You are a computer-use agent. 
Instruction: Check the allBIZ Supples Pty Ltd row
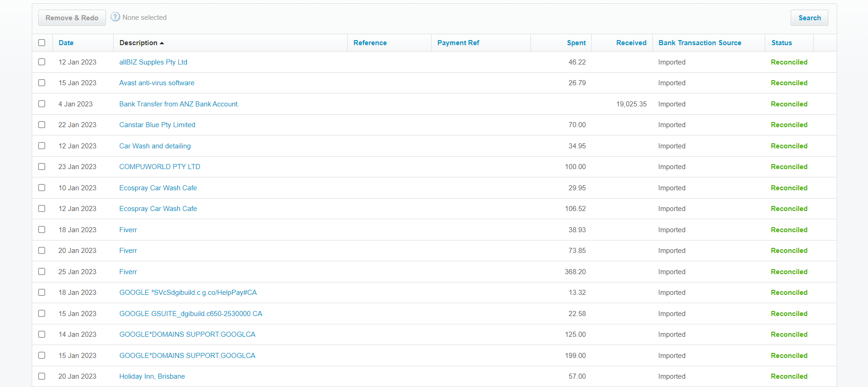(x=42, y=62)
